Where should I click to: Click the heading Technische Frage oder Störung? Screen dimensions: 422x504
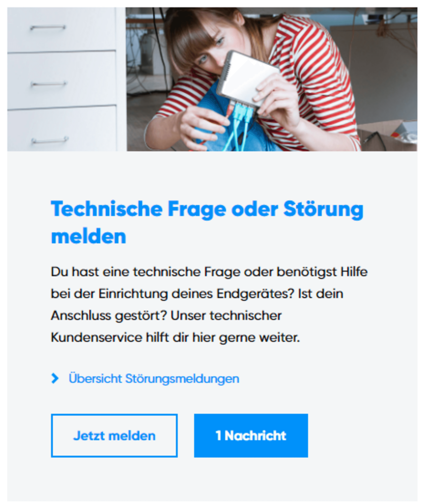[x=207, y=209]
